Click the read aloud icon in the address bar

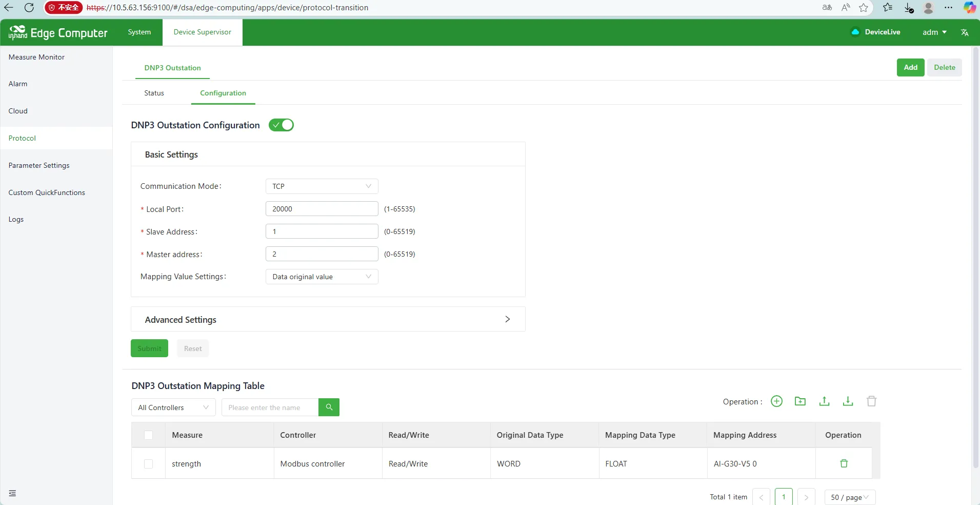(846, 8)
